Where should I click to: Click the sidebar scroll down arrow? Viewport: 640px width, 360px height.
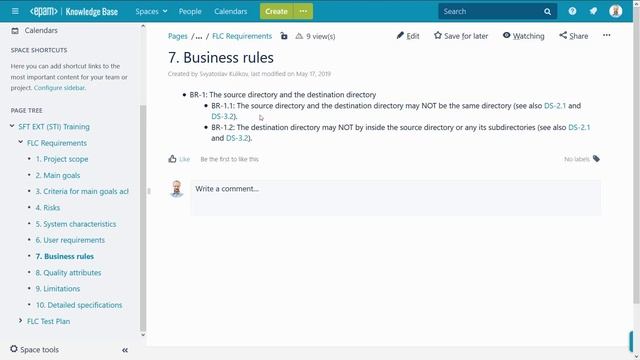[x=143, y=335]
